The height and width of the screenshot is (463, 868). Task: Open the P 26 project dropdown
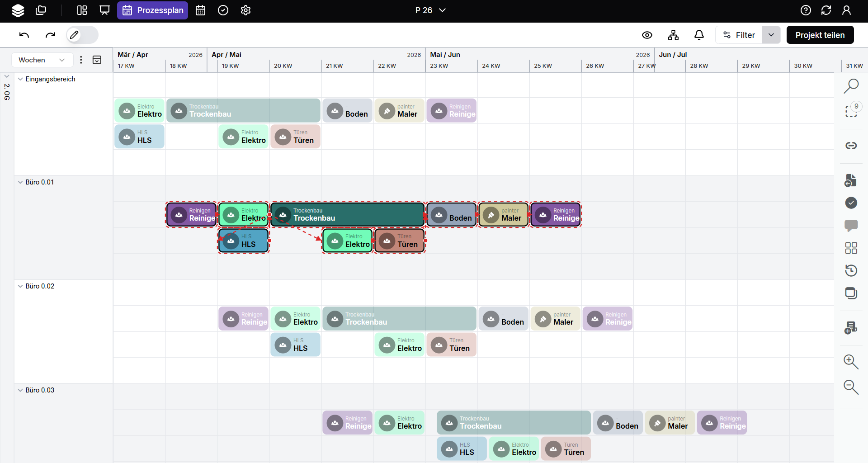430,10
